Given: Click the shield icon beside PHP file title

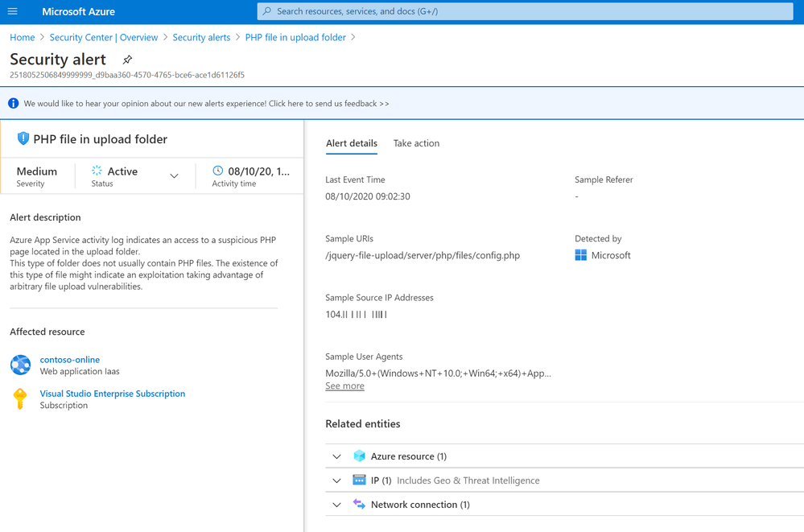Looking at the screenshot, I should [x=23, y=138].
